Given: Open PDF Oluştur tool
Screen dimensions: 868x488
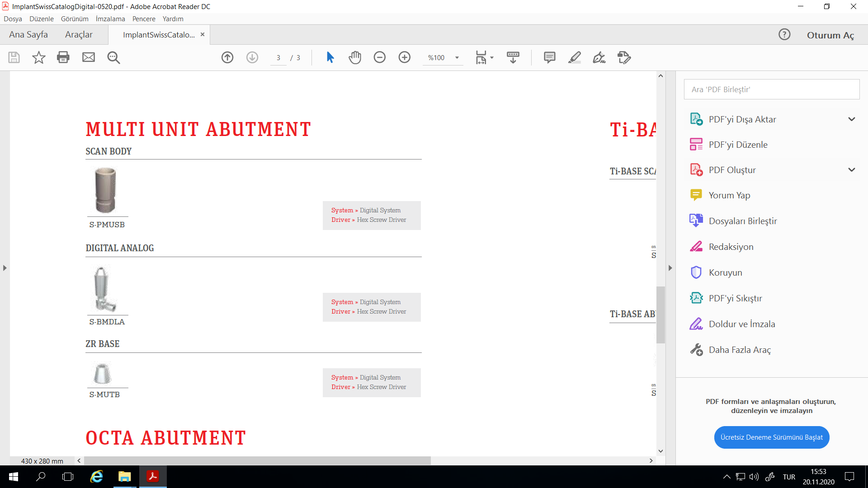Looking at the screenshot, I should [732, 170].
